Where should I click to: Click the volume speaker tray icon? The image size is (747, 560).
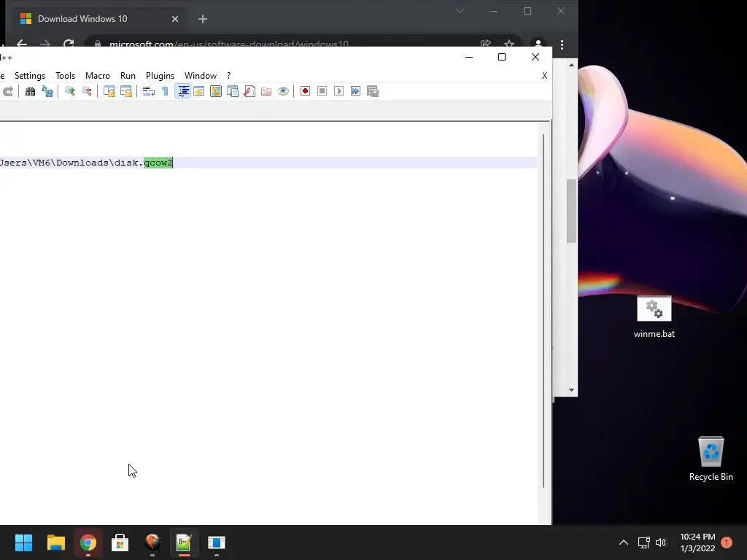coord(661,542)
